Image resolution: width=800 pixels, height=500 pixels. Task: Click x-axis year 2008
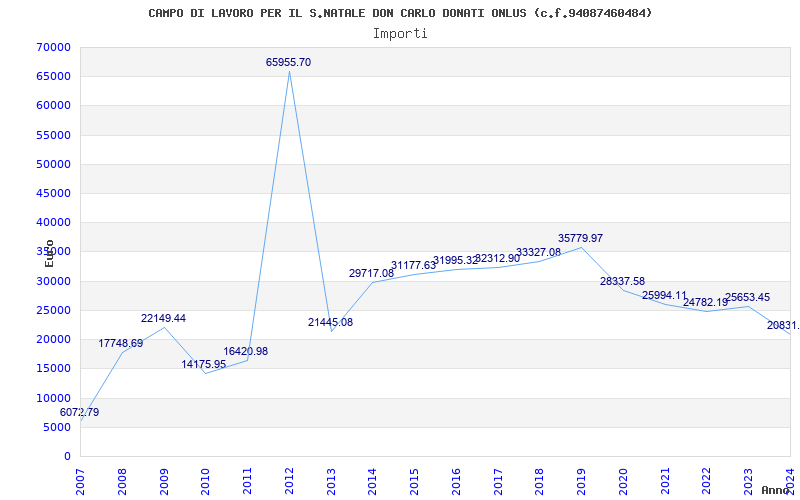[122, 482]
